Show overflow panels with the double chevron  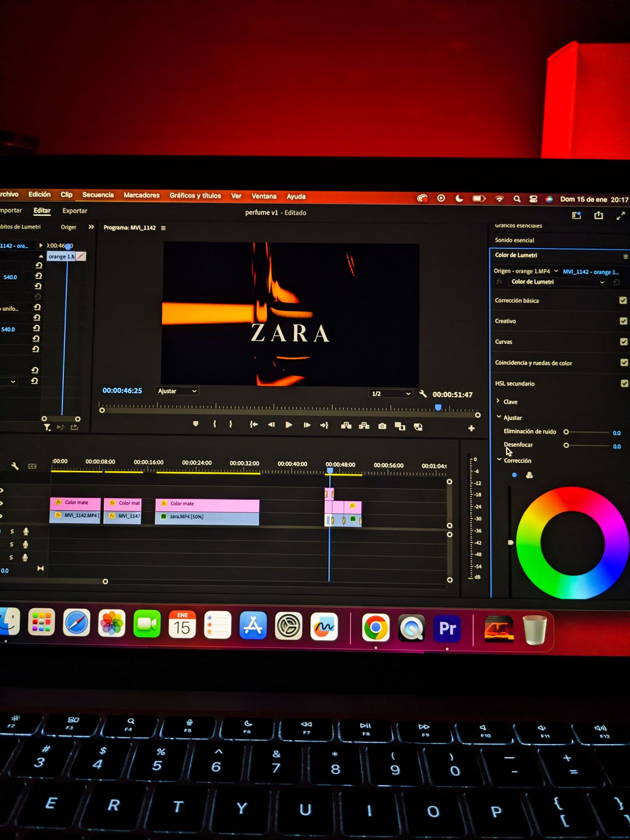coord(91,227)
